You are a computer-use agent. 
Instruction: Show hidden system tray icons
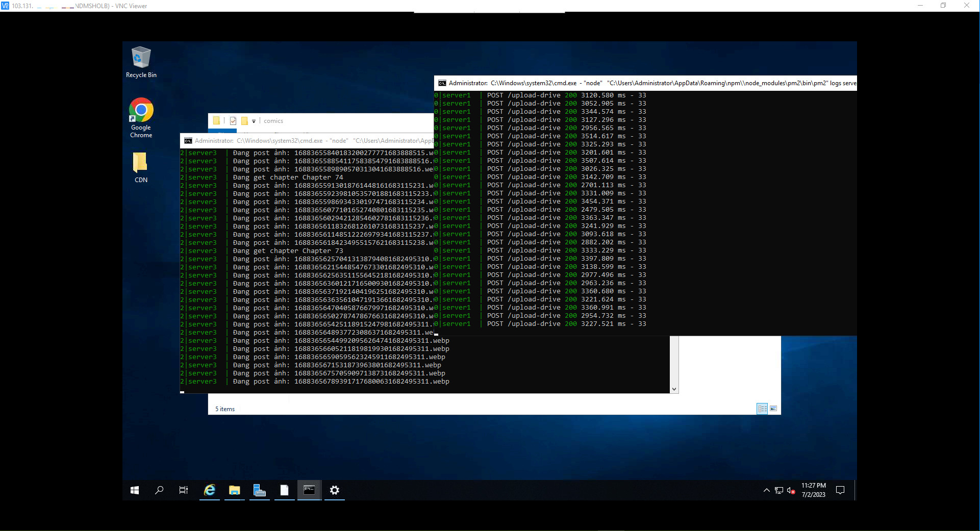[x=766, y=490]
